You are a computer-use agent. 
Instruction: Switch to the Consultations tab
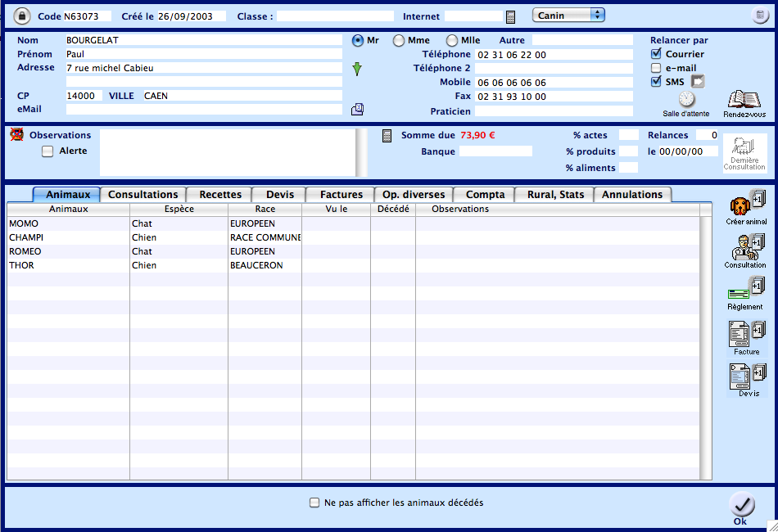[x=142, y=194]
